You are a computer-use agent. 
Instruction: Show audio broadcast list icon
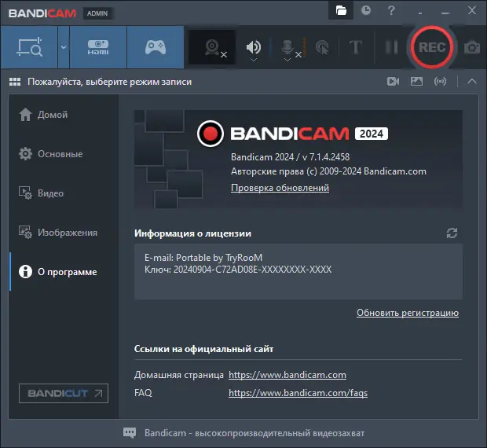coord(440,82)
